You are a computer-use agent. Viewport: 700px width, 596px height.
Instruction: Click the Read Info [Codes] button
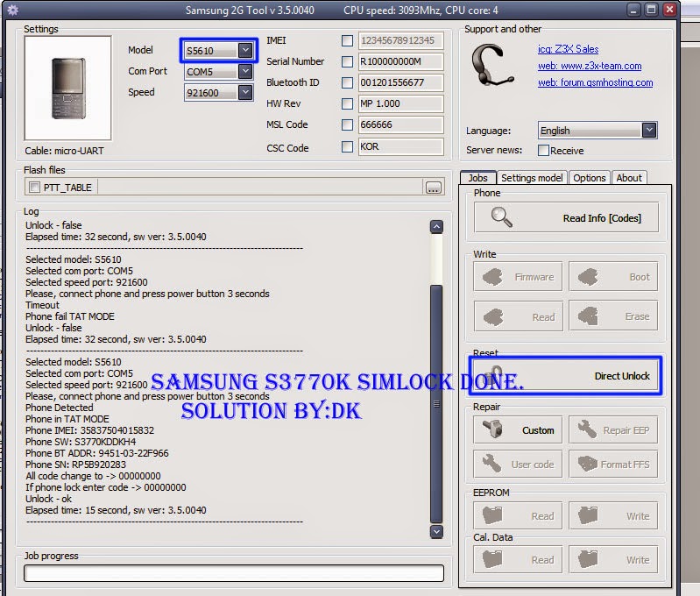coord(566,217)
